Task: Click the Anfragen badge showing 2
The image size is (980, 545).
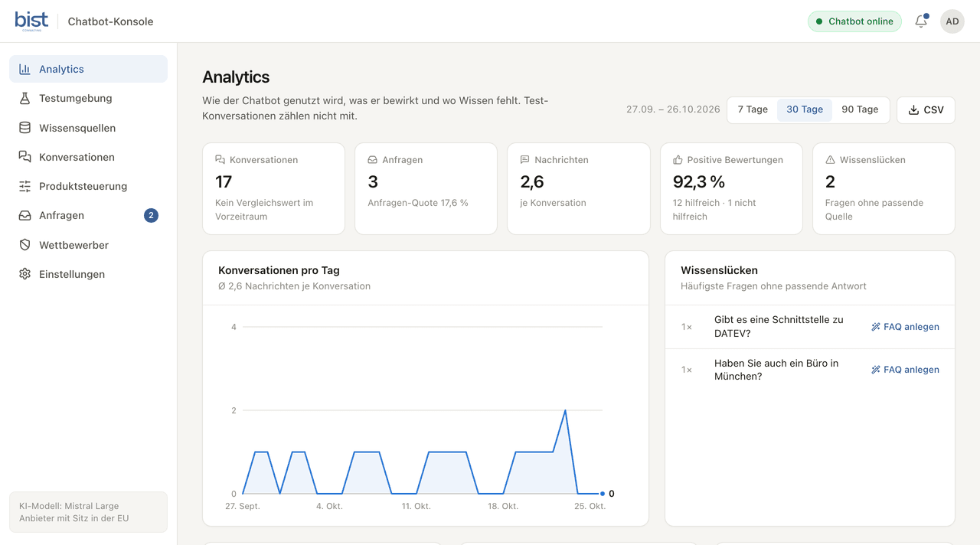Action: pos(151,216)
